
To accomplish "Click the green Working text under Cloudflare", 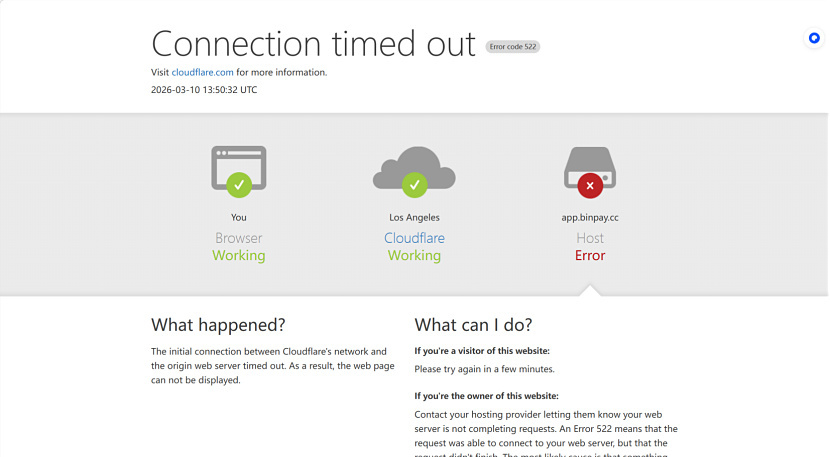I will coord(414,255).
